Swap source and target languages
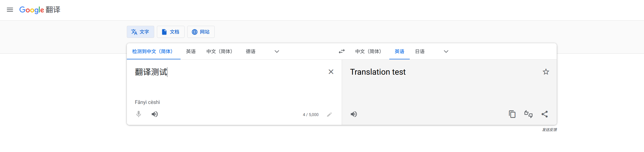Viewport: 644px width, 152px height. click(x=341, y=51)
